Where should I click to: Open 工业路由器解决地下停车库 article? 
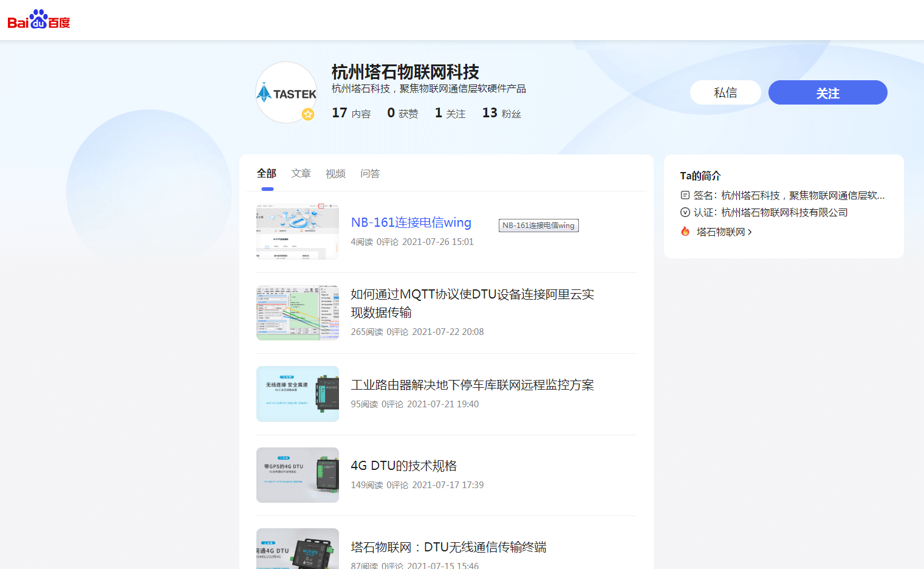[473, 385]
